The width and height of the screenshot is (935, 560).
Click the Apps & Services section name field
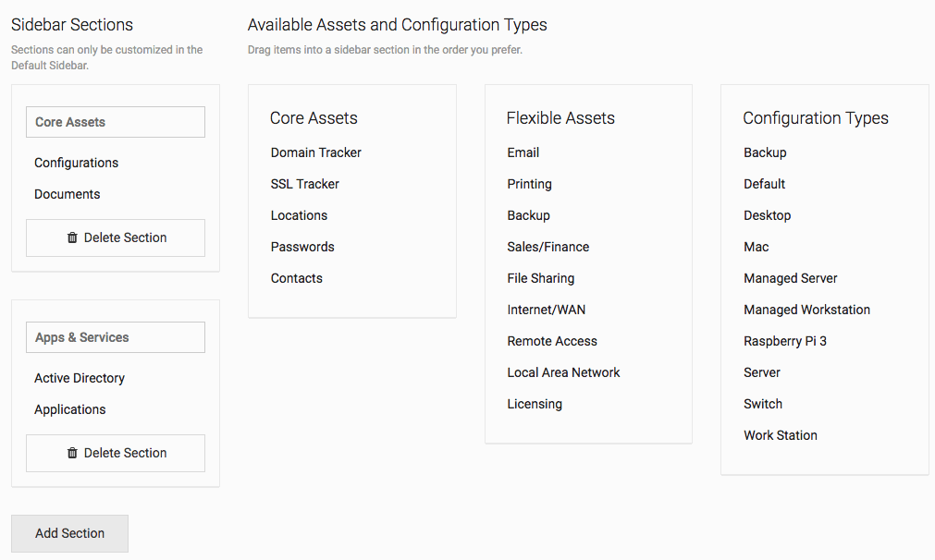[115, 337]
